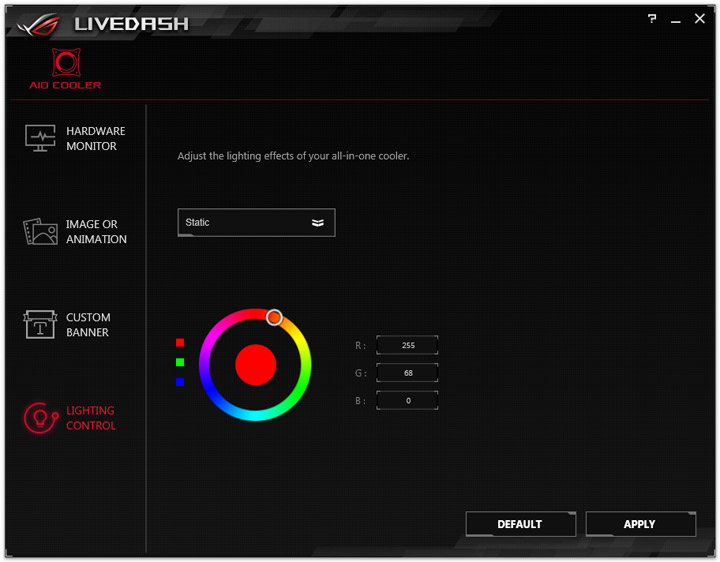
Task: Close the LiveDash window
Action: tap(699, 19)
